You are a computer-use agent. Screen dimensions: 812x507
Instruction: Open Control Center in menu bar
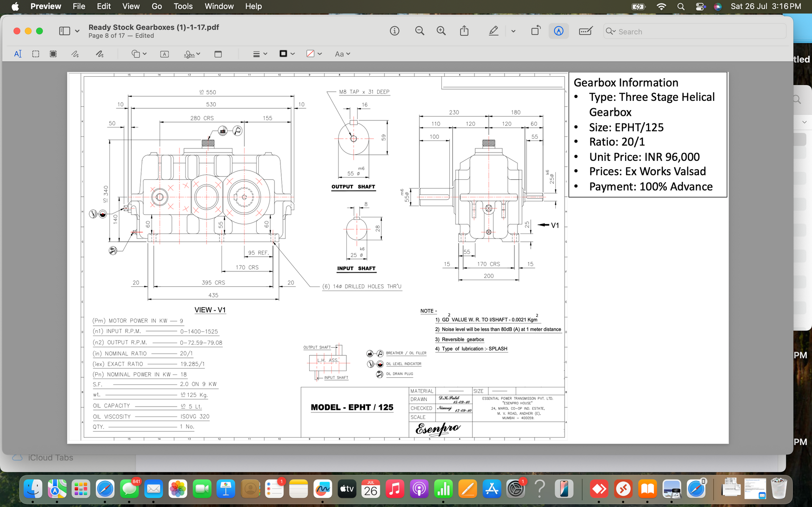coord(700,6)
